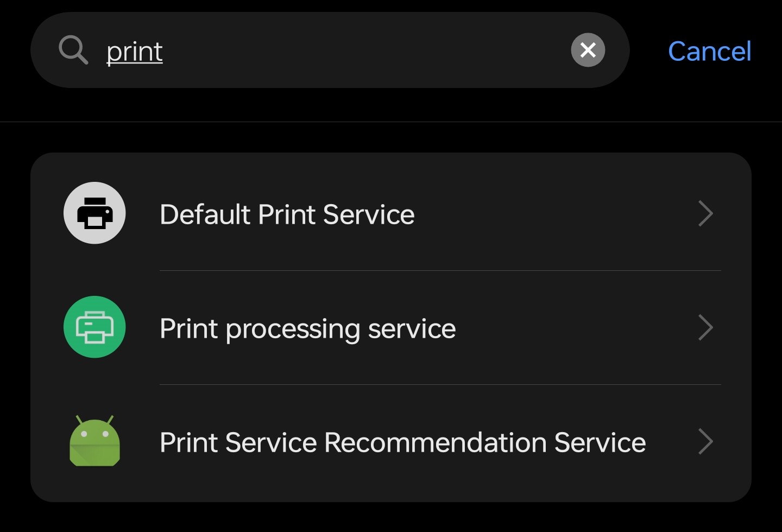Open Print processing service result
This screenshot has height=532, width=782.
coord(307,328)
